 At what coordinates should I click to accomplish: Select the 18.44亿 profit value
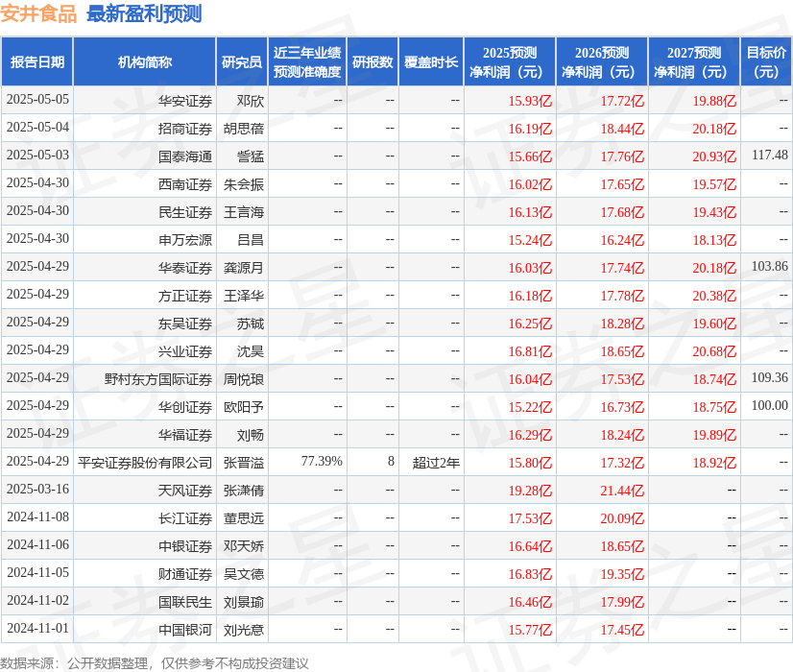pos(622,129)
